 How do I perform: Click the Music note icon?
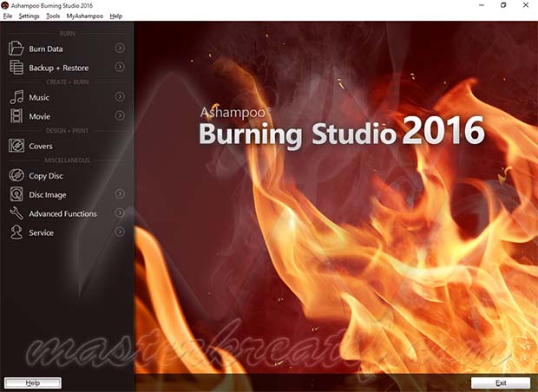pos(16,97)
